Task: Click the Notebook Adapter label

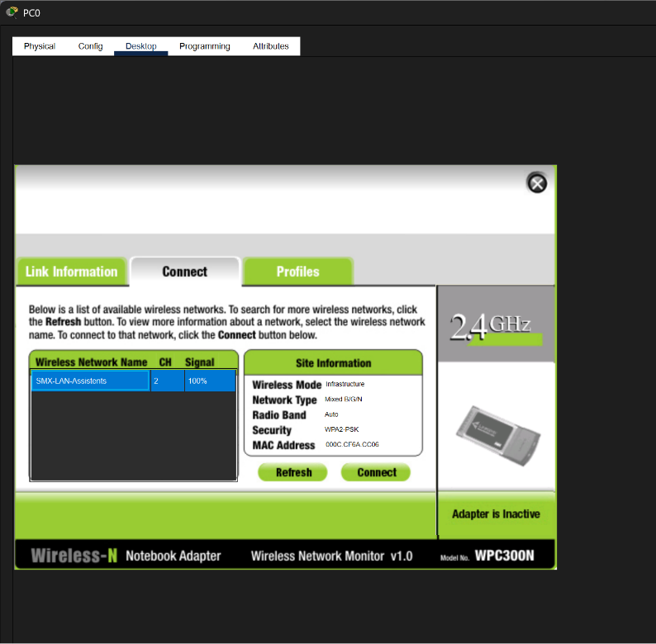Action: (174, 556)
